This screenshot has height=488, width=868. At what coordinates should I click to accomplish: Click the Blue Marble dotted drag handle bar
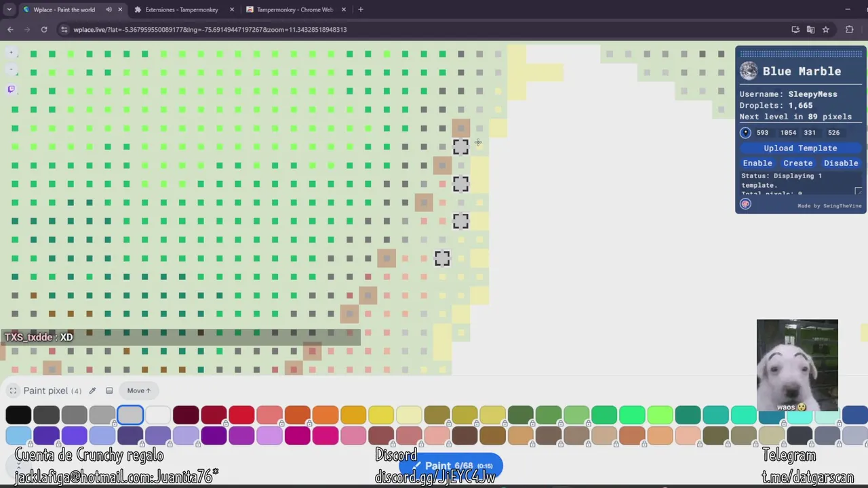pos(800,54)
